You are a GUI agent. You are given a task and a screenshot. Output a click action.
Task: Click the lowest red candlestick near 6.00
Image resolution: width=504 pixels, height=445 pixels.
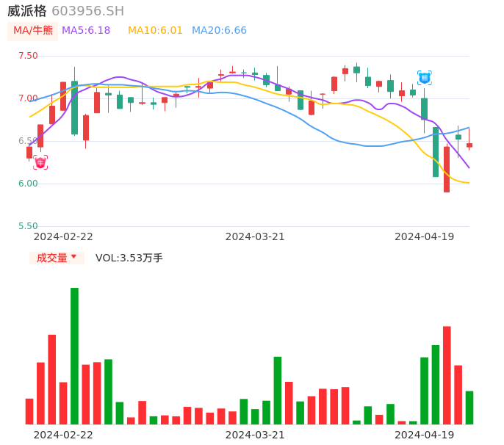447,170
